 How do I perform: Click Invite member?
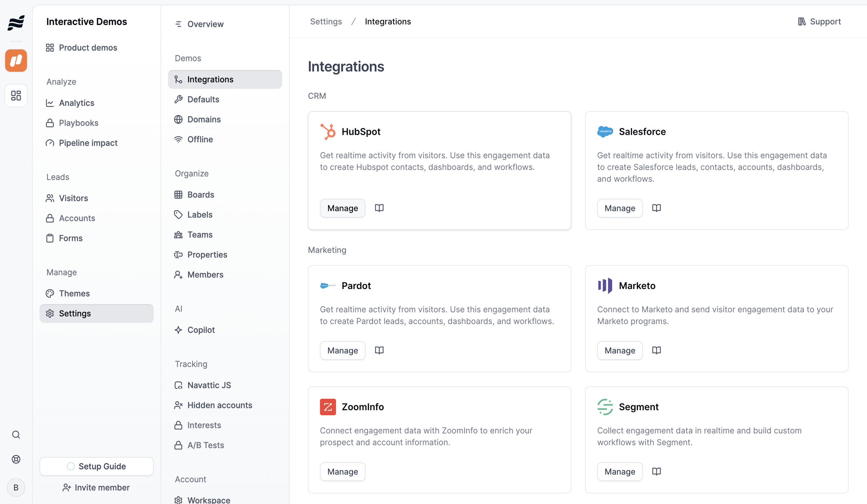click(x=96, y=487)
